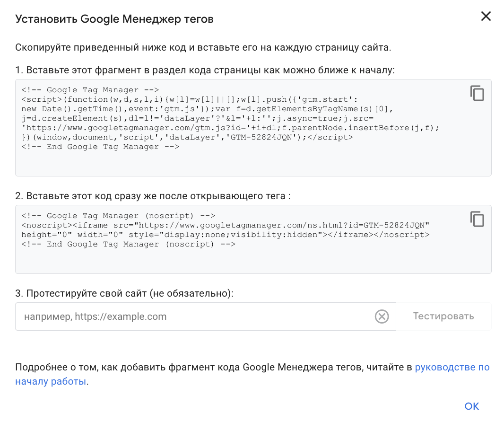The height and width of the screenshot is (422, 504).
Task: Click the '<!-- End Google Tag Manager -->' line
Action: pyautogui.click(x=100, y=147)
